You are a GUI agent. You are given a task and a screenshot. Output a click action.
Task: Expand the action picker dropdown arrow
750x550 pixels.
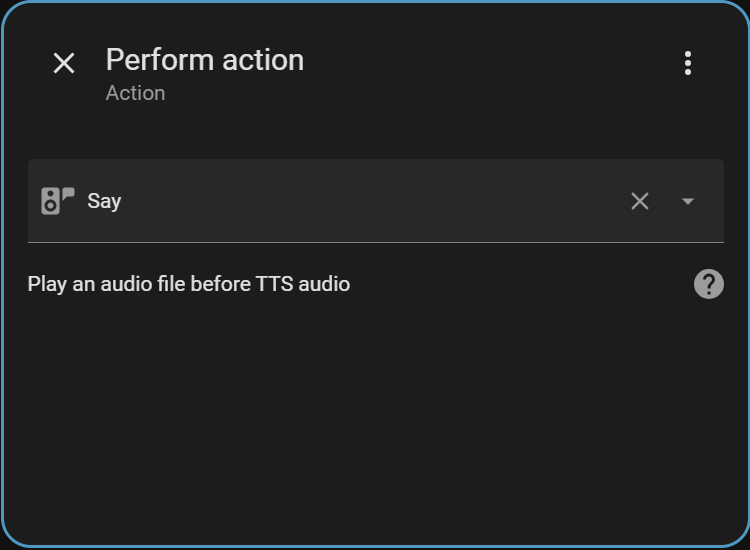click(x=688, y=201)
